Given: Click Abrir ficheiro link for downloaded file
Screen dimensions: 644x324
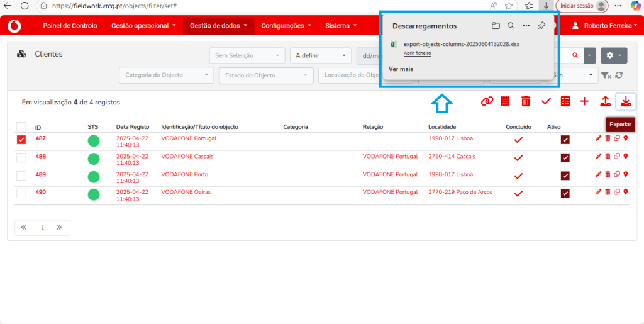Looking at the screenshot, I should coord(418,53).
